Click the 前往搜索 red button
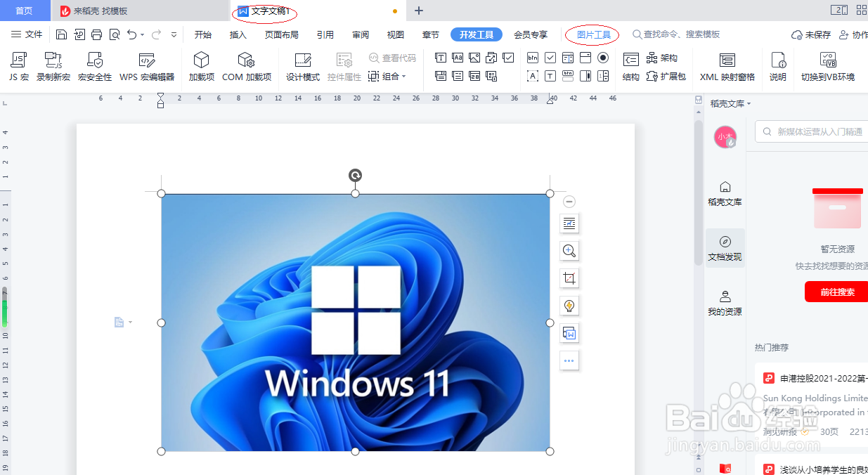This screenshot has width=868, height=475. click(x=836, y=292)
